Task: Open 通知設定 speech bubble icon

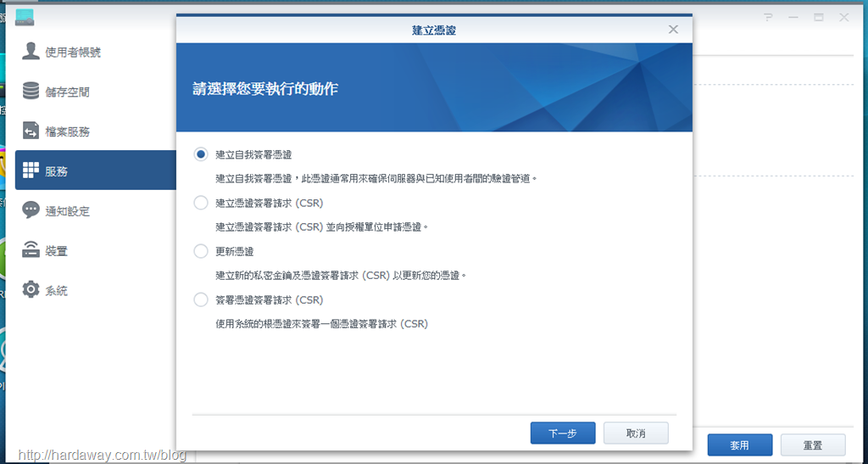Action: point(31,210)
